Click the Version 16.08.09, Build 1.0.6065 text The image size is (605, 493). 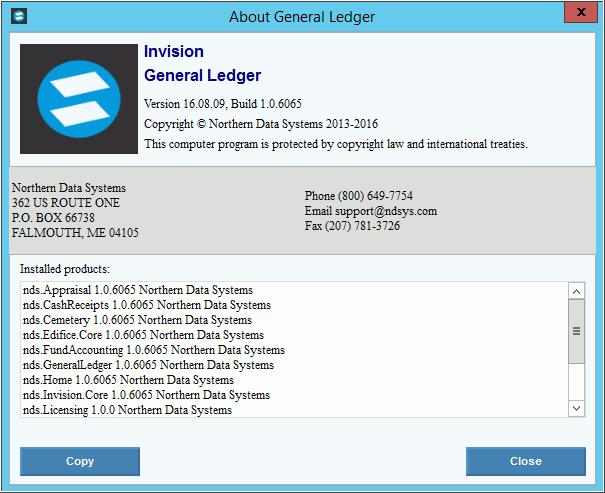(223, 104)
